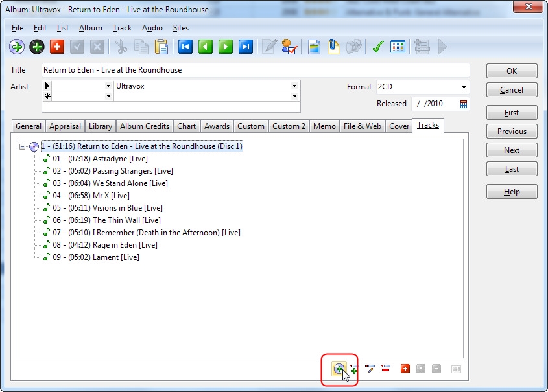Click the person with checkbox toolbar icon
This screenshot has width=548, height=392.
289,47
